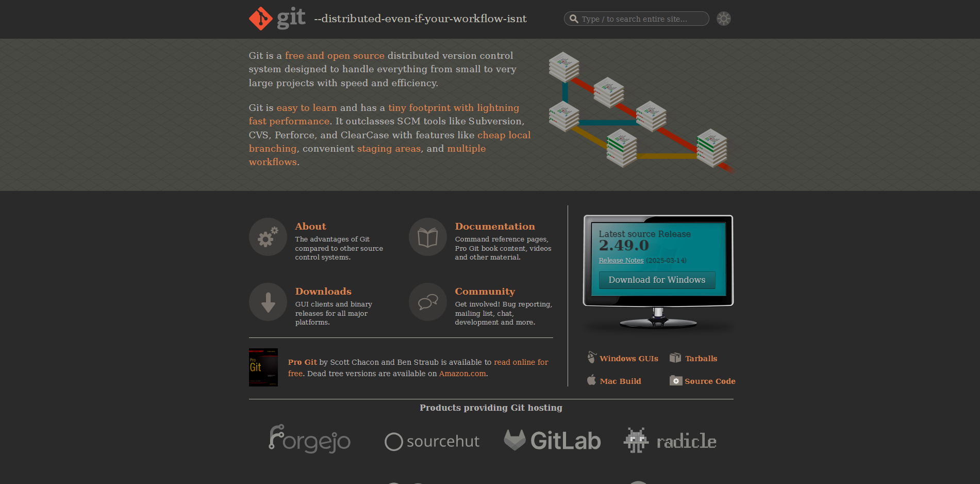The width and height of the screenshot is (980, 484).
Task: Open the Pro Git book link
Action: click(303, 362)
